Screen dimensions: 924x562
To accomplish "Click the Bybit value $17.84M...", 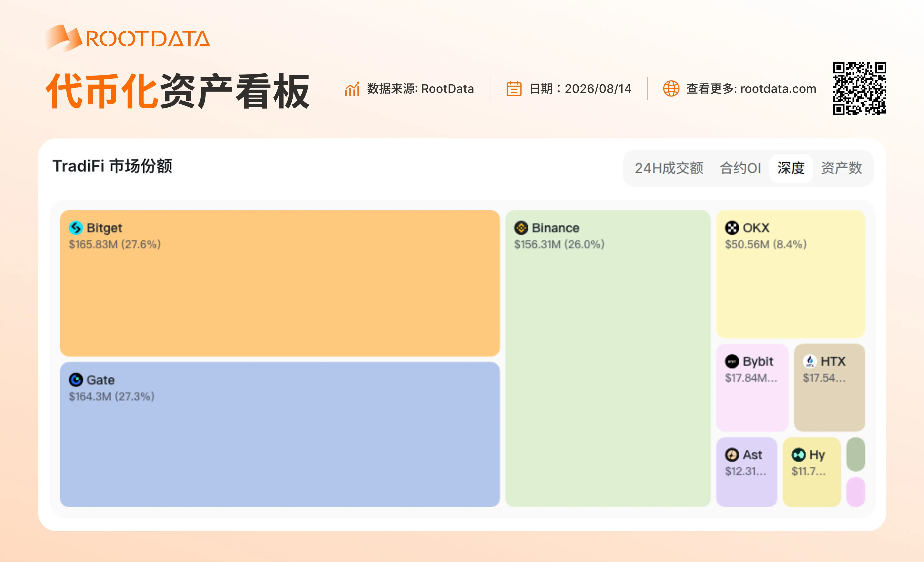I will pyautogui.click(x=751, y=378).
